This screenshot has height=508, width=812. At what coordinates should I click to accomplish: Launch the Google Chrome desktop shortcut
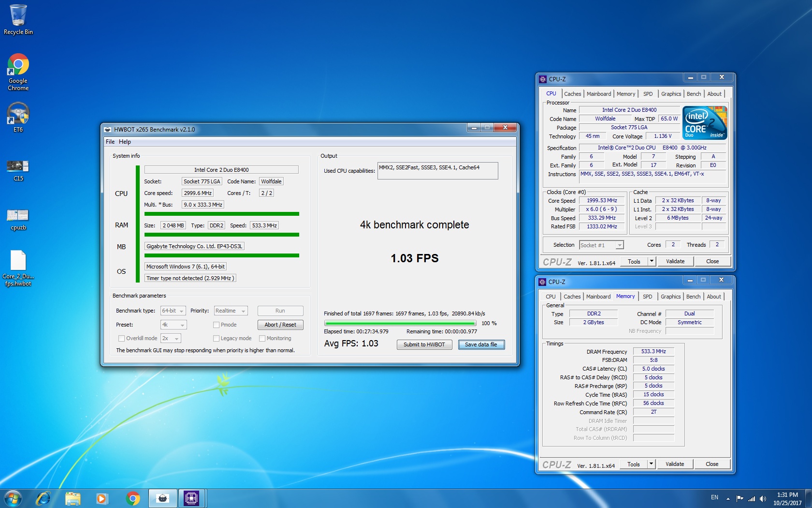18,72
